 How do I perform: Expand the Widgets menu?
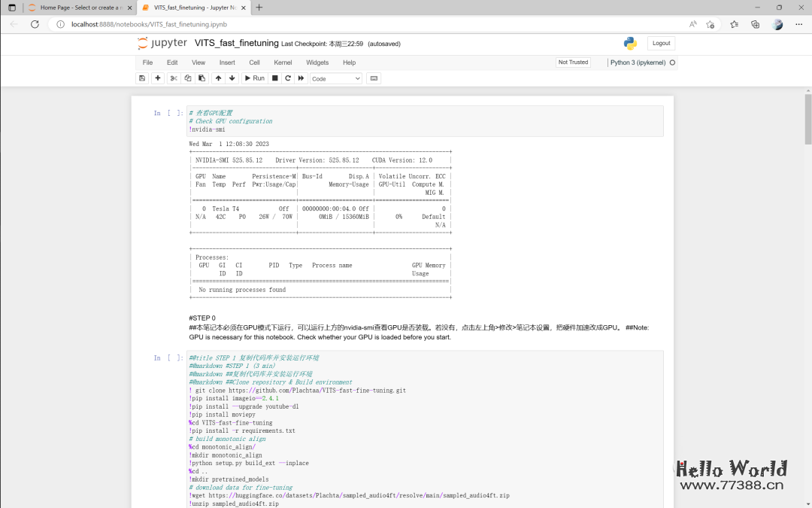[x=317, y=62]
